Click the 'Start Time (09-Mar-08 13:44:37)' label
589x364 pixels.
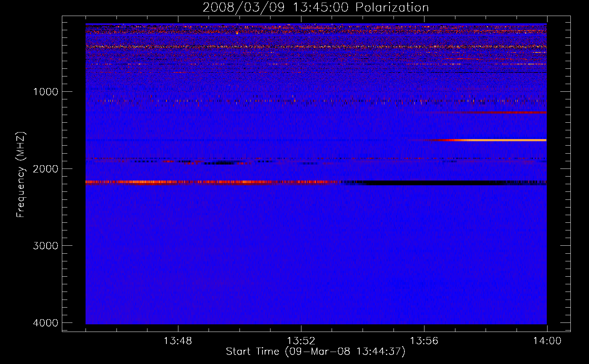(316, 352)
